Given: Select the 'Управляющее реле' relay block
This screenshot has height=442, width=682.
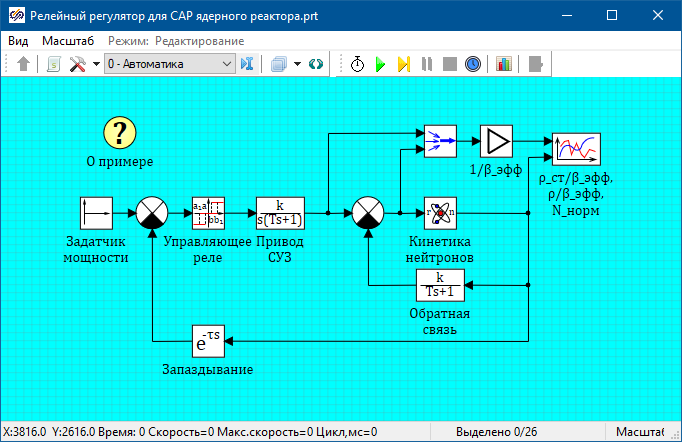Looking at the screenshot, I should pos(208,213).
